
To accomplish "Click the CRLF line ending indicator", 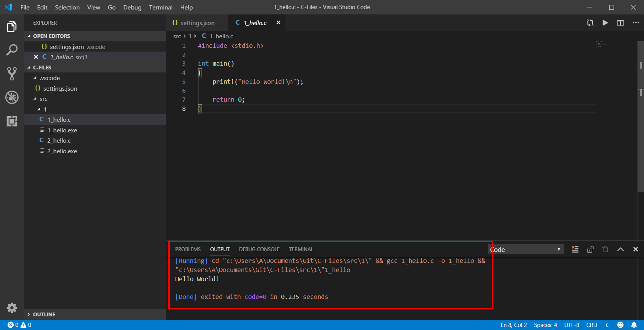I will pos(592,325).
